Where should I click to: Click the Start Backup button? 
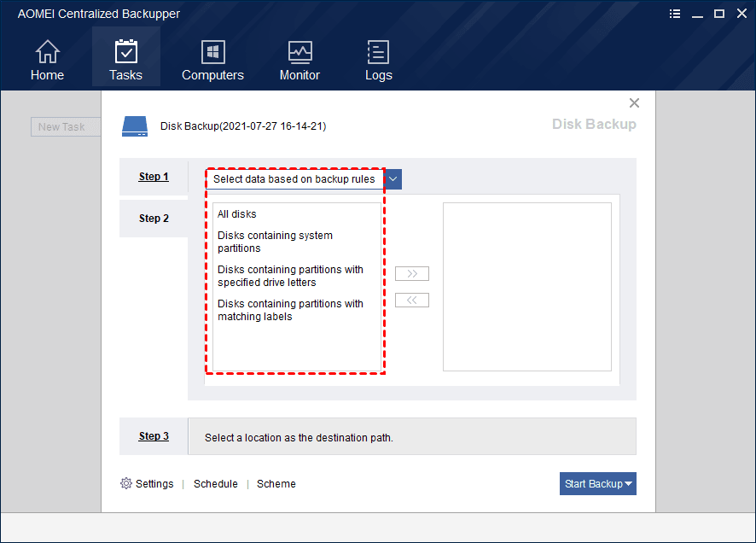(x=598, y=484)
